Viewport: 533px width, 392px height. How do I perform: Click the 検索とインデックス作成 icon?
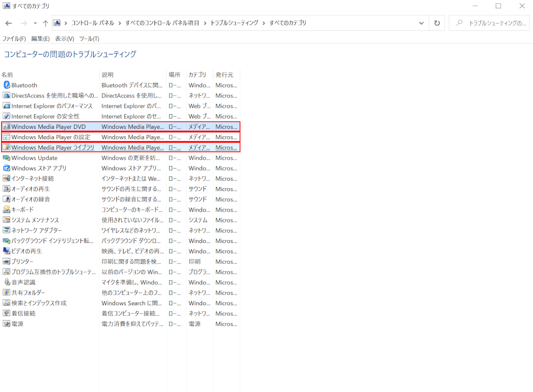(x=6, y=303)
